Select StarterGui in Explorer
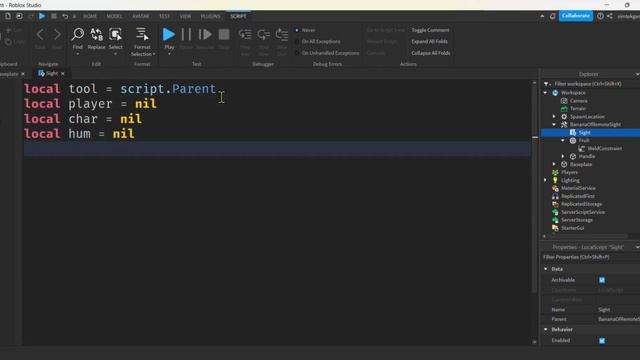The width and height of the screenshot is (640, 360). point(572,228)
